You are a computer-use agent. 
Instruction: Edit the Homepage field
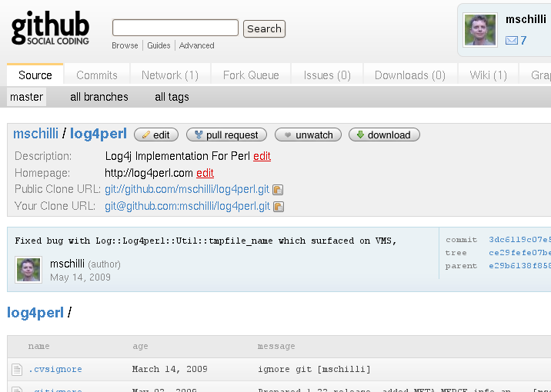point(205,173)
